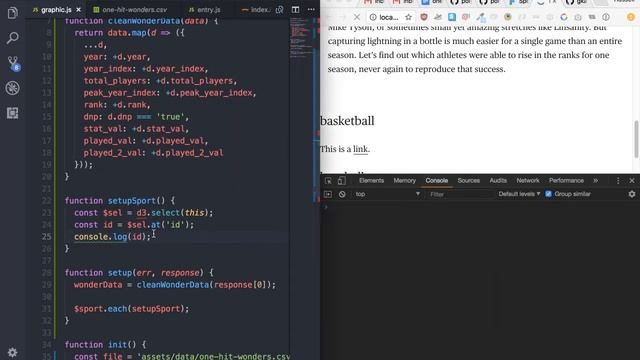Switch to the graphic.js tab
Screen dimensions: 640x360
[x=57, y=9]
